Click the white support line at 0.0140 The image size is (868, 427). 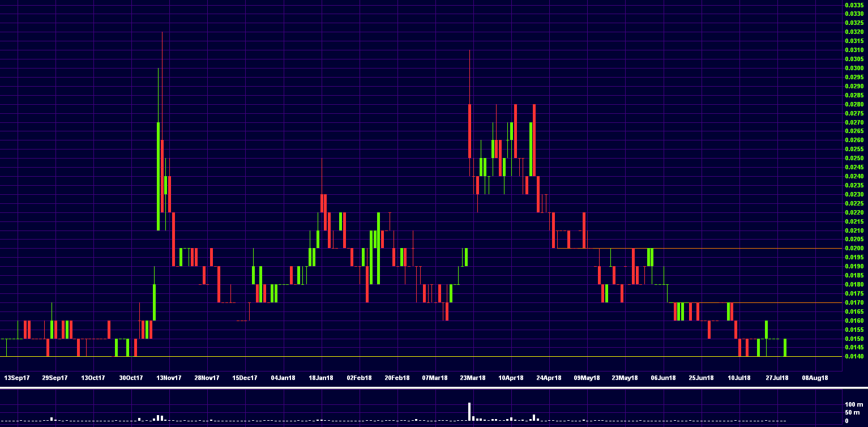point(421,356)
